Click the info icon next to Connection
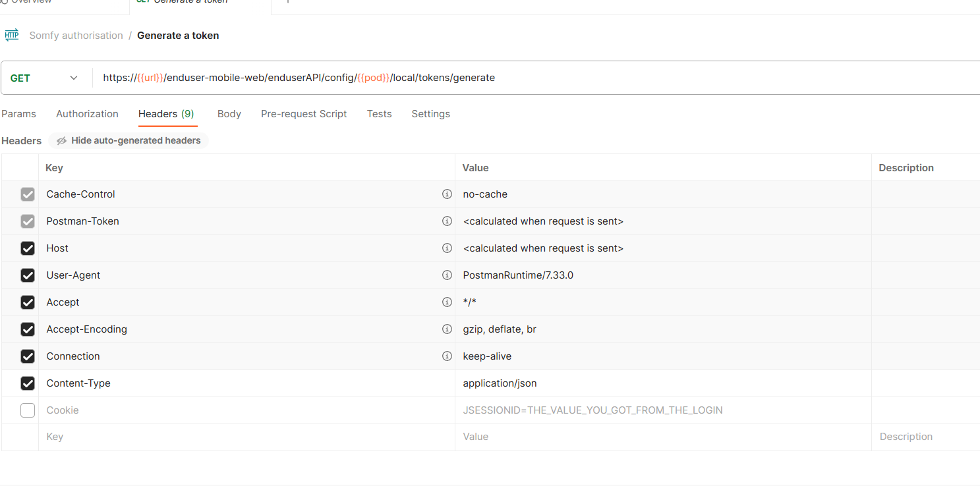Viewport: 980px width, 494px height. (x=447, y=356)
